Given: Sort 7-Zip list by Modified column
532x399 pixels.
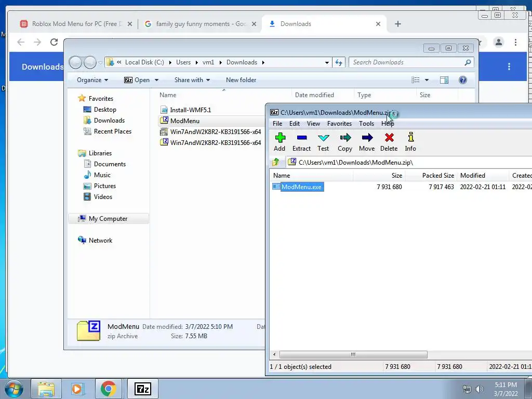Looking at the screenshot, I should point(483,176).
